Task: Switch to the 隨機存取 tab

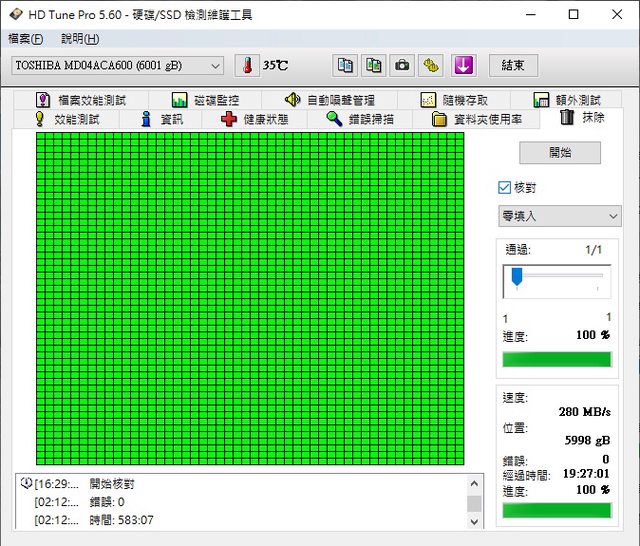Action: tap(455, 100)
